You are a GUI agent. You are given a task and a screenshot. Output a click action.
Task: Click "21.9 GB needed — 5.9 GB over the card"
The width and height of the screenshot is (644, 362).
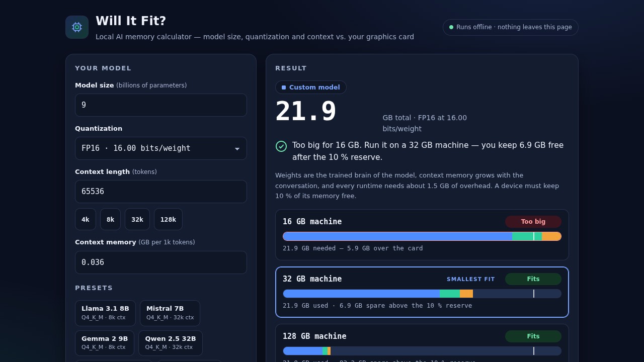click(353, 248)
